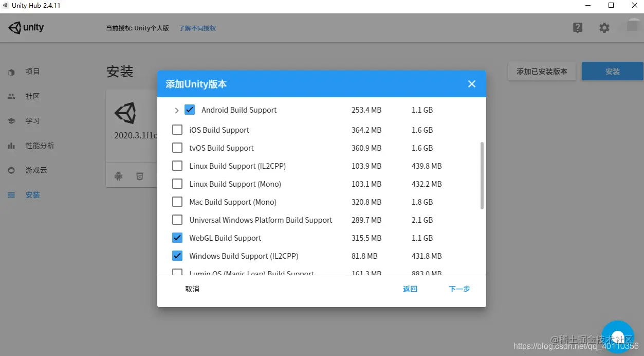Enable Linux Build Support (Mono)
Image resolution: width=644 pixels, height=356 pixels.
177,184
